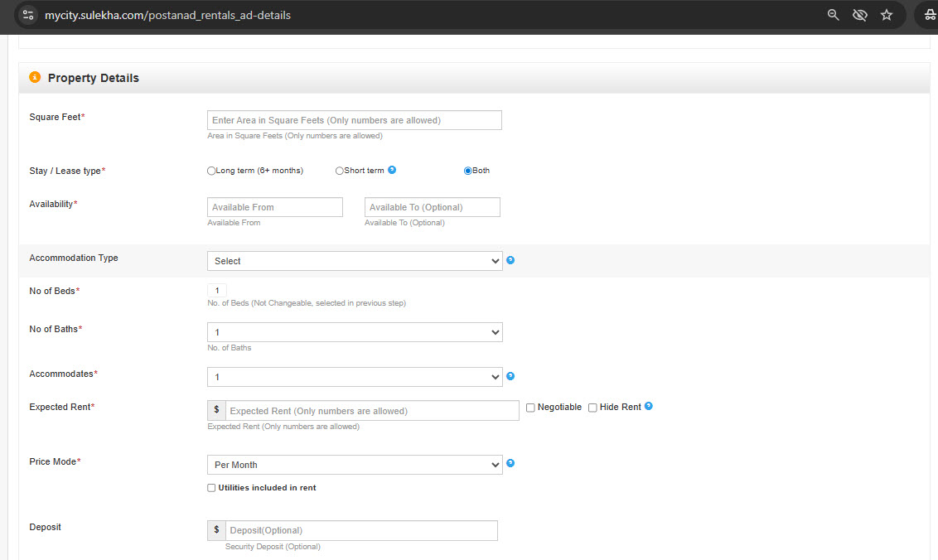Image resolution: width=938 pixels, height=560 pixels.
Task: Click the Available From date field
Action: [x=275, y=207]
